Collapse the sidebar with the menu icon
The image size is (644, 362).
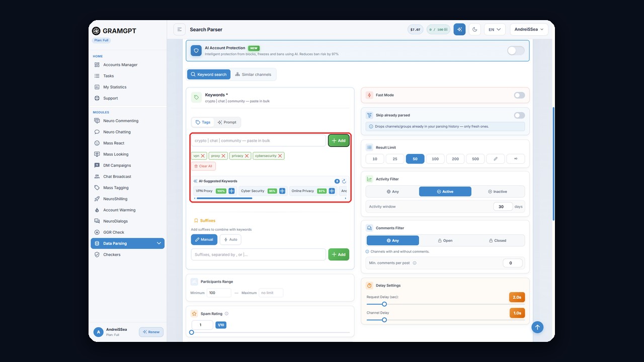pyautogui.click(x=180, y=30)
